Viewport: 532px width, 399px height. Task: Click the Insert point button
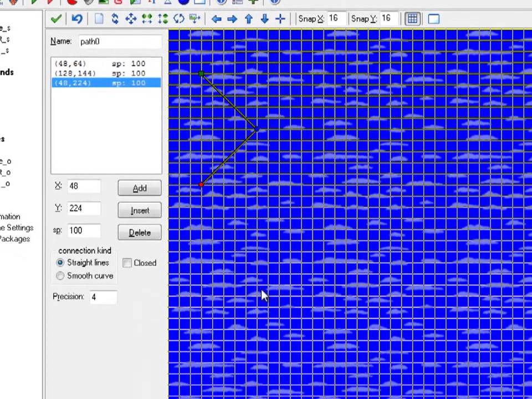coord(140,211)
